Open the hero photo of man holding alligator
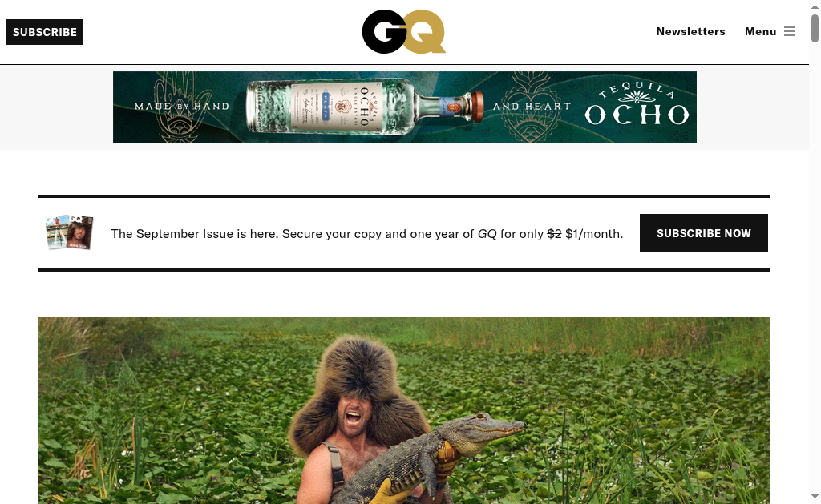The height and width of the screenshot is (504, 821). tap(404, 410)
